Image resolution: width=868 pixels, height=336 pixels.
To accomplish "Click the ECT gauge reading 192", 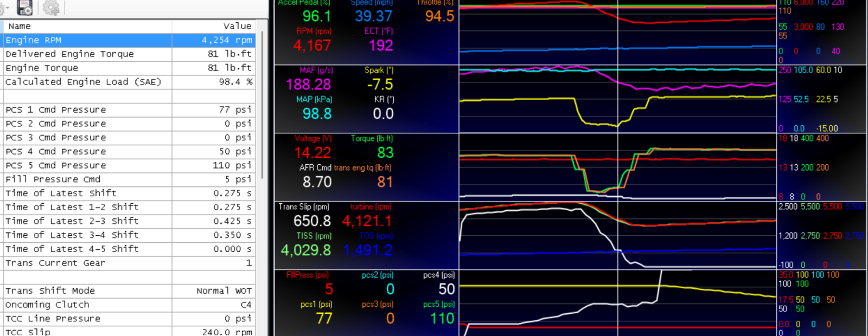I will point(381,46).
